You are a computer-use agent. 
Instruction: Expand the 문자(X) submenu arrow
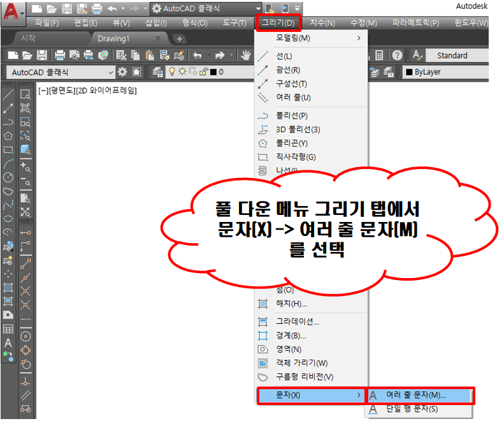(359, 395)
